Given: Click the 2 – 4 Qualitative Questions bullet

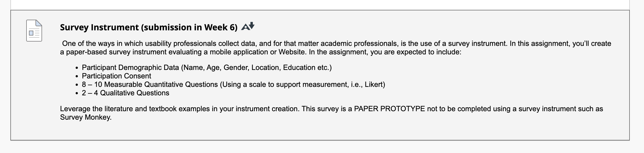Looking at the screenshot, I should tap(126, 93).
